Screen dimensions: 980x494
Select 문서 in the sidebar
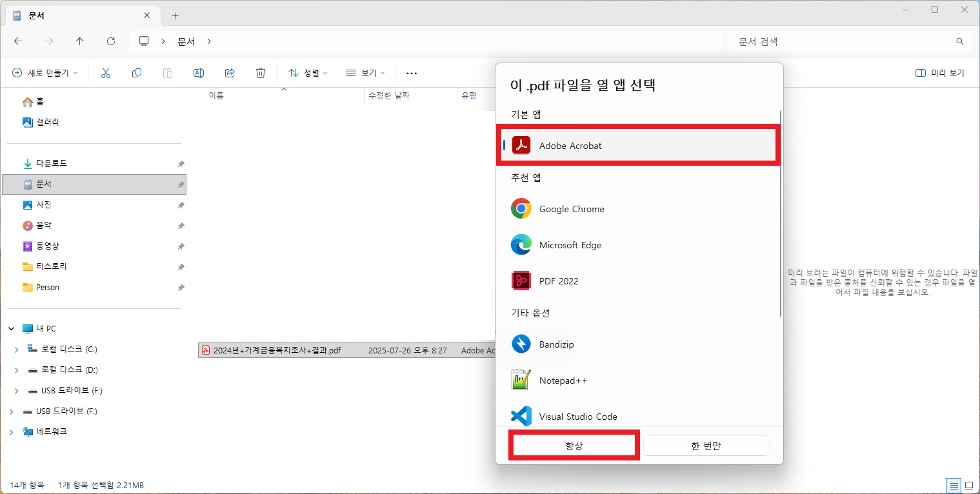pos(94,184)
